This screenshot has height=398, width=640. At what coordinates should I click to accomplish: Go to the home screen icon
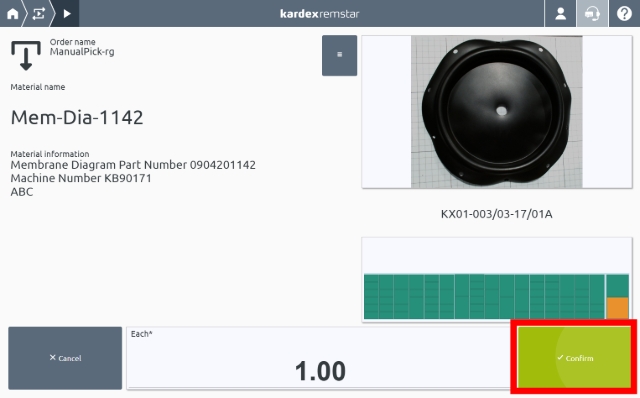click(x=12, y=13)
